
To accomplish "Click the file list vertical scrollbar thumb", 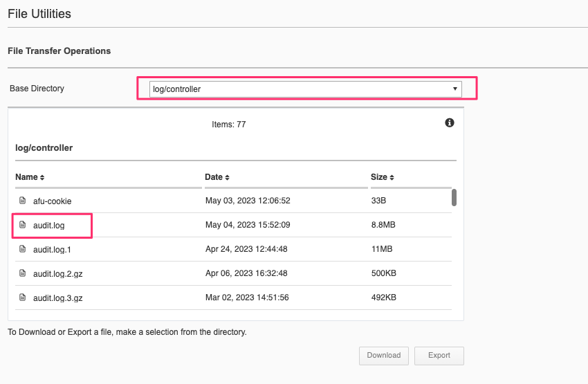I will (x=454, y=197).
